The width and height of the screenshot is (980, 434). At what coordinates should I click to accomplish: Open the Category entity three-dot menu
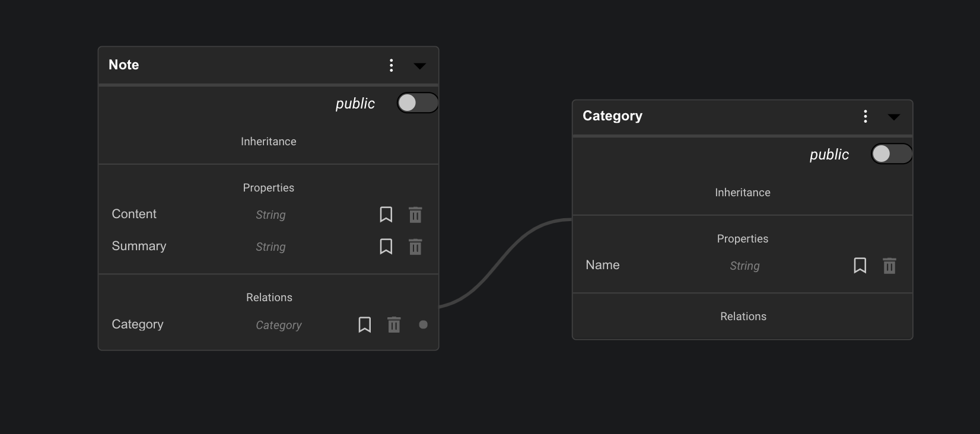point(865,116)
